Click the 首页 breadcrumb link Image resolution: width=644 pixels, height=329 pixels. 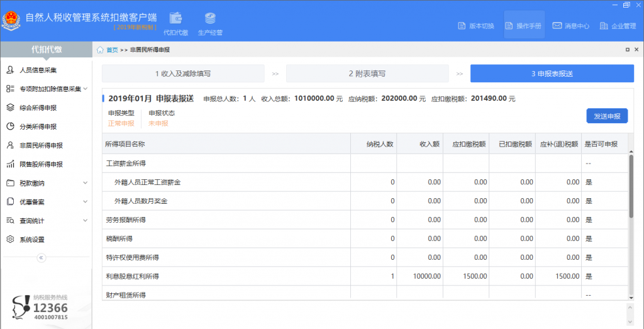click(x=112, y=50)
